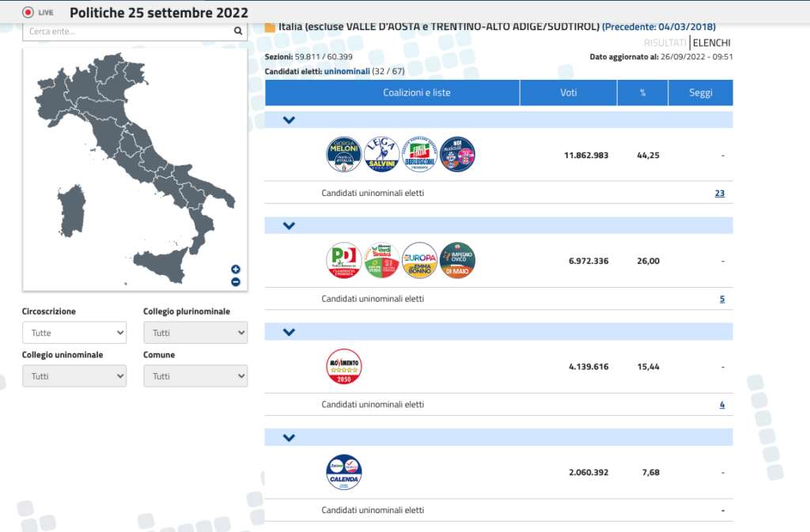
Task: Click the Movimento 5 Stelle logo
Action: (344, 366)
